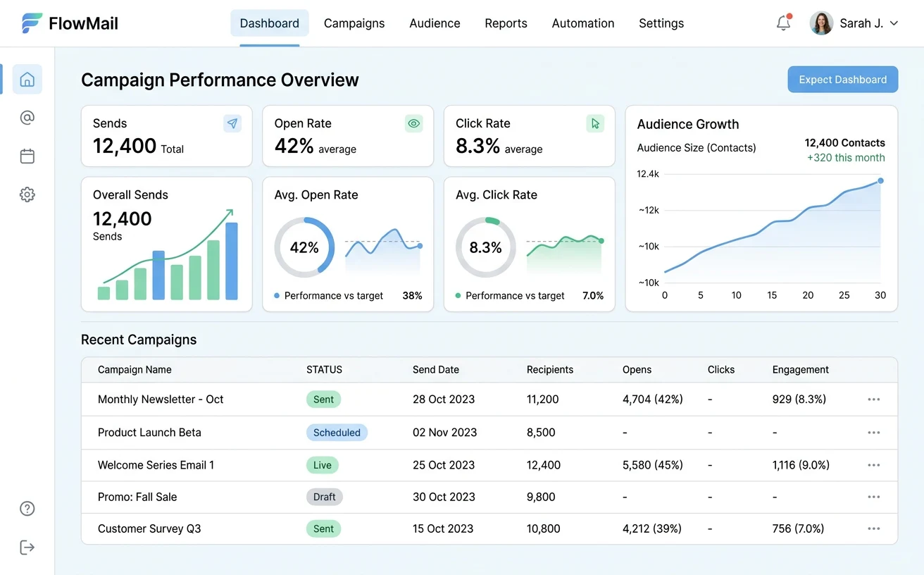Sort by Send Date column header
Viewport: 924px width, 575px height.
[436, 370]
